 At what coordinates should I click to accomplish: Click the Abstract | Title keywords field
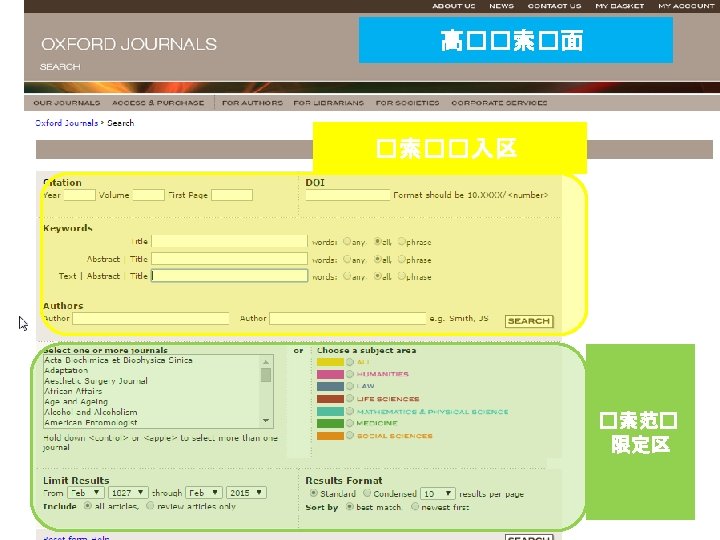tap(229, 259)
